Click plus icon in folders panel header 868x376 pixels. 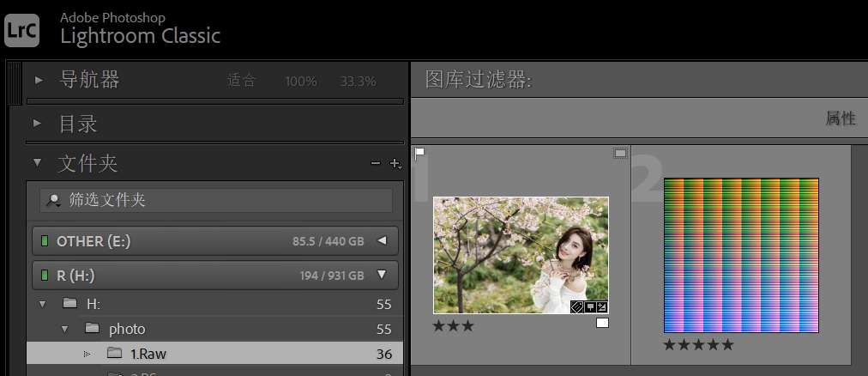point(395,163)
